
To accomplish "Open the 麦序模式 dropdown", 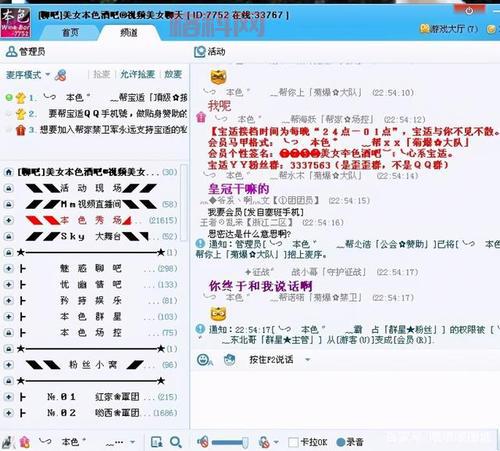I will coord(28,75).
